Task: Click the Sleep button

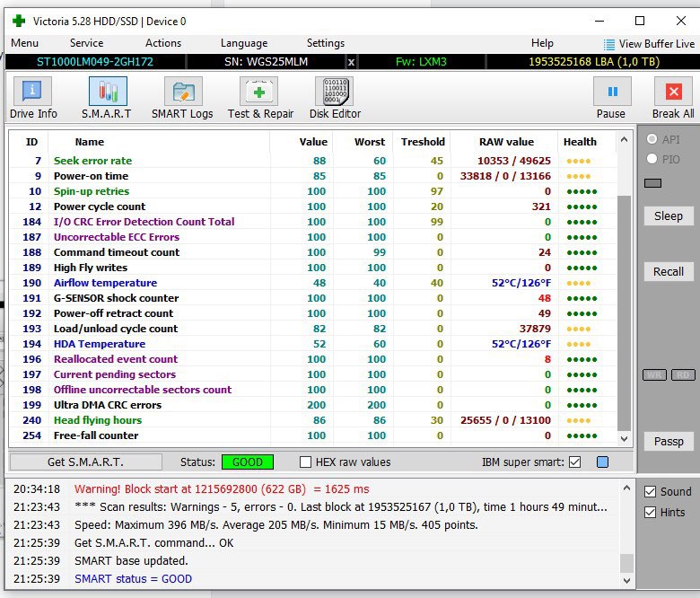Action: coord(669,216)
